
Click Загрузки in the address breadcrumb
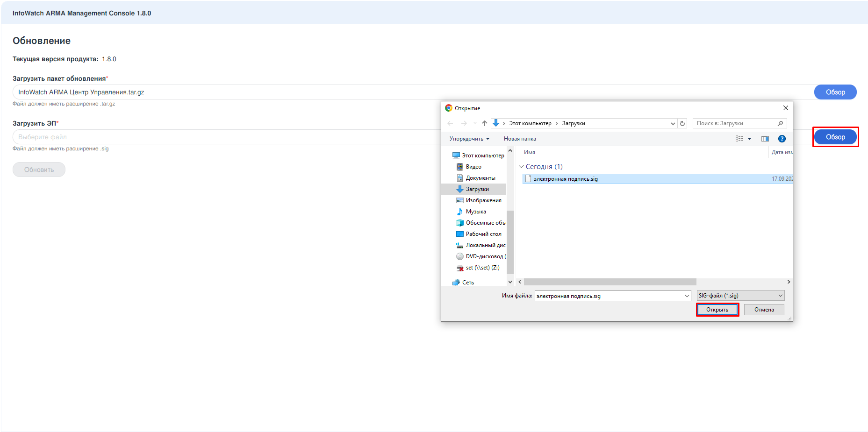pyautogui.click(x=574, y=123)
